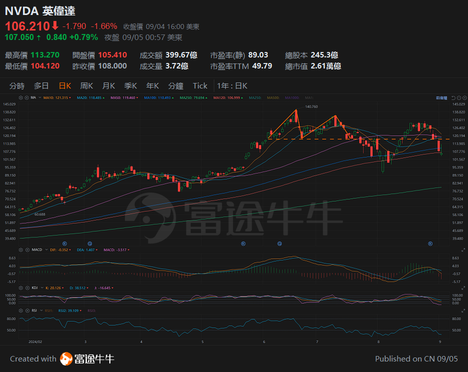Switch to the 月K tab
The image size is (468, 372).
coord(109,86)
